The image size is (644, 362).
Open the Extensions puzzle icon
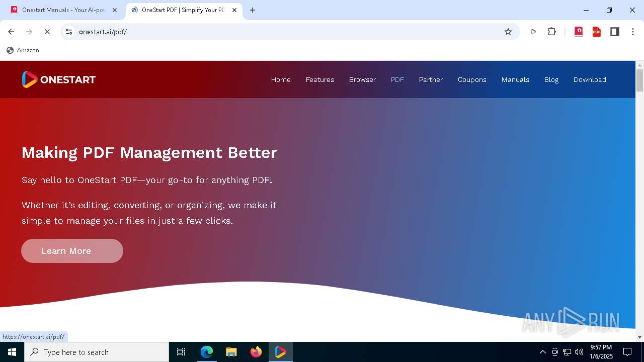tap(551, 32)
